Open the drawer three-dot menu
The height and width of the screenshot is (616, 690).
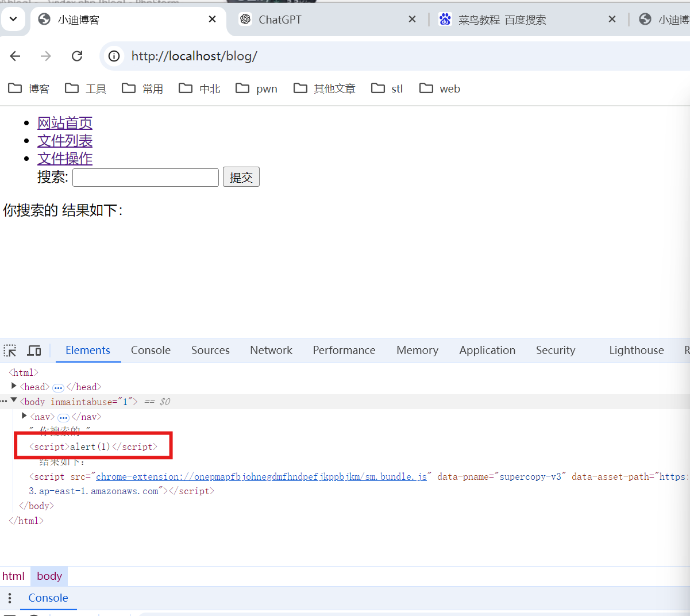point(10,598)
